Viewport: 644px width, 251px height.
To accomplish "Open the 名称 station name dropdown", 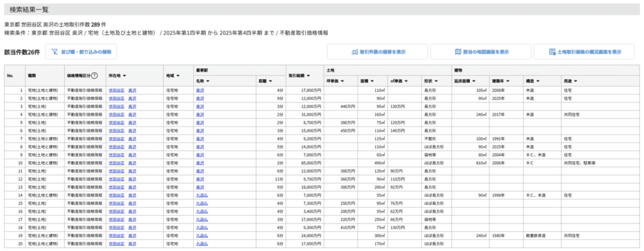I will [x=208, y=81].
